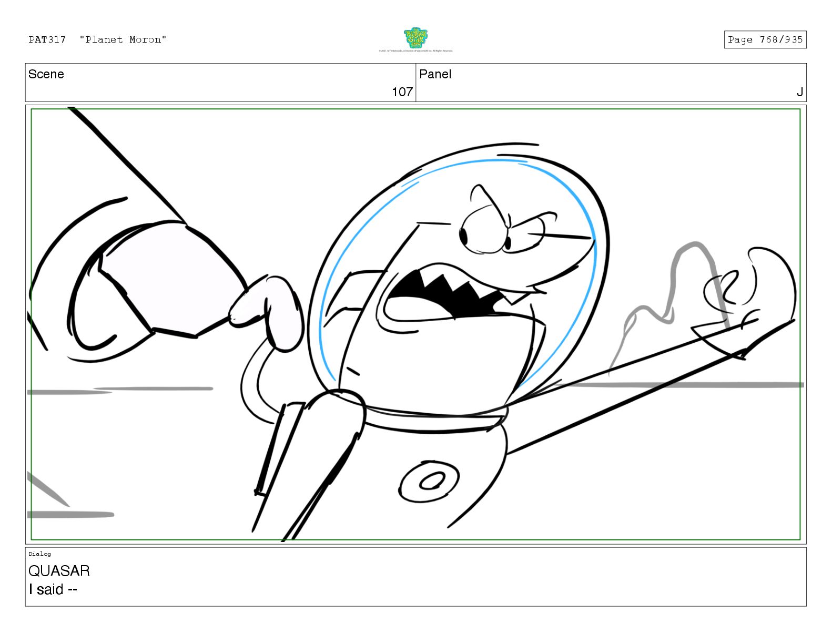The image size is (832, 644).
Task: Click the 'Dialog' heading
Action: 40,554
